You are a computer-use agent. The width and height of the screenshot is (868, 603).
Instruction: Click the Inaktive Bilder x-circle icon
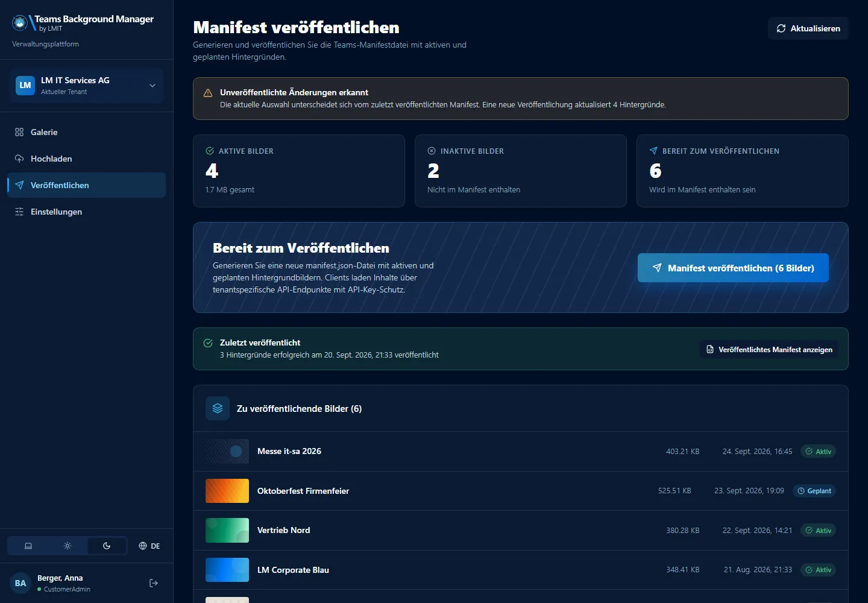[432, 151]
